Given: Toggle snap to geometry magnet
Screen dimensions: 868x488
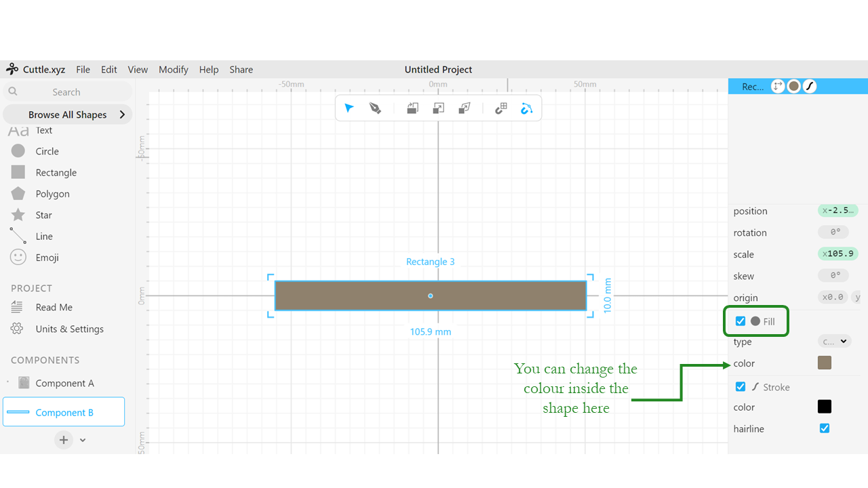Looking at the screenshot, I should pyautogui.click(x=527, y=108).
